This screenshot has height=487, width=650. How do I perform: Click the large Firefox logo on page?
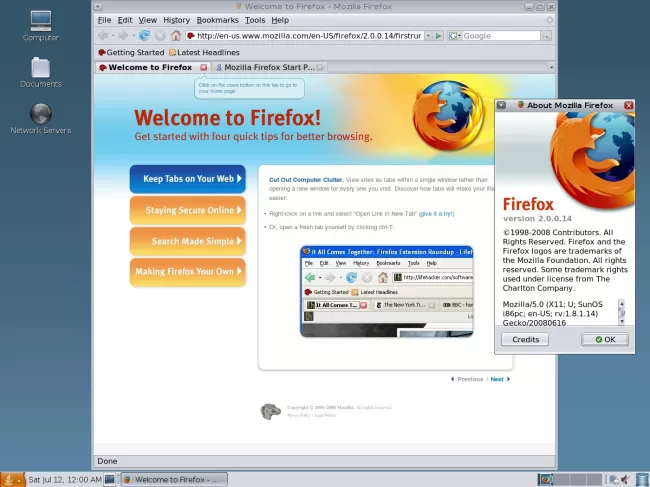pyautogui.click(x=449, y=115)
